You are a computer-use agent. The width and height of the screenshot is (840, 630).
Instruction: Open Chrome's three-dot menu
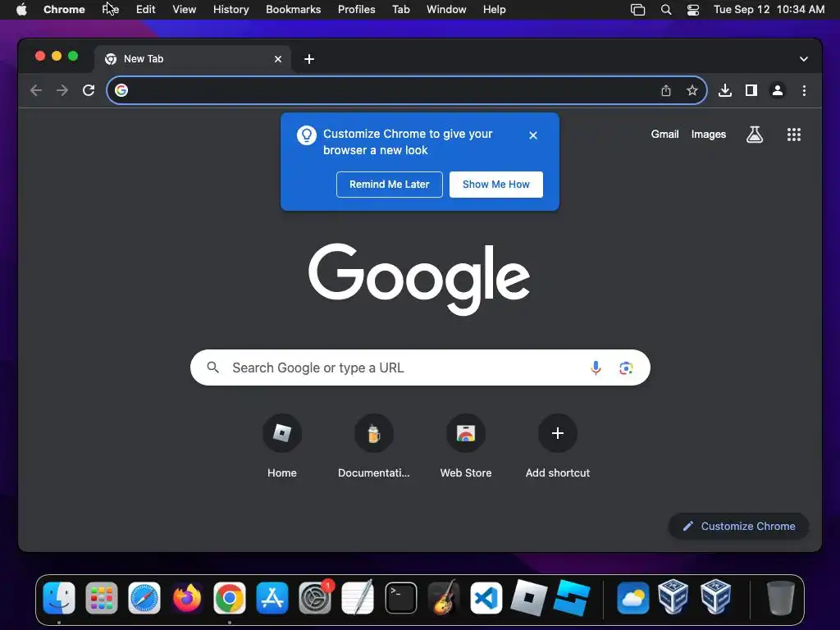[x=804, y=90]
